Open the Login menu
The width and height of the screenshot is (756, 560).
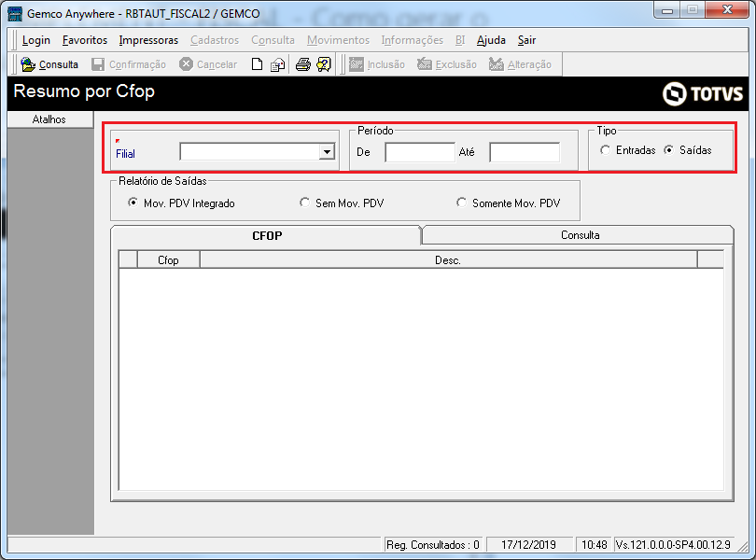point(36,40)
